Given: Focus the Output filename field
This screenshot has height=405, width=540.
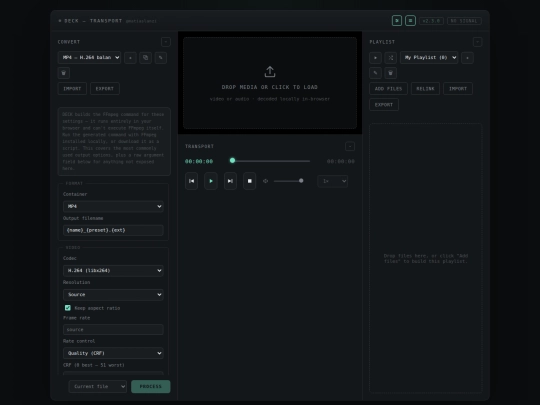Looking at the screenshot, I should click(113, 230).
